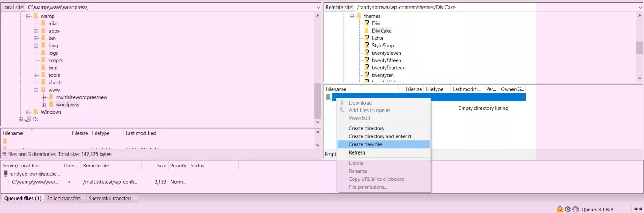Image resolution: width=644 pixels, height=213 pixels.
Task: Open the Queued files (1) tab
Action: coord(23,199)
